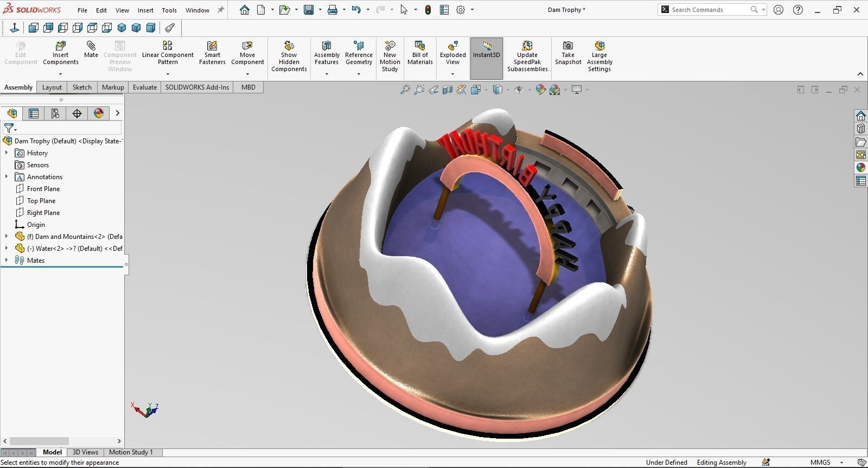Open the ConfigurationManager tab icon
This screenshot has width=868, height=468.
coord(55,113)
